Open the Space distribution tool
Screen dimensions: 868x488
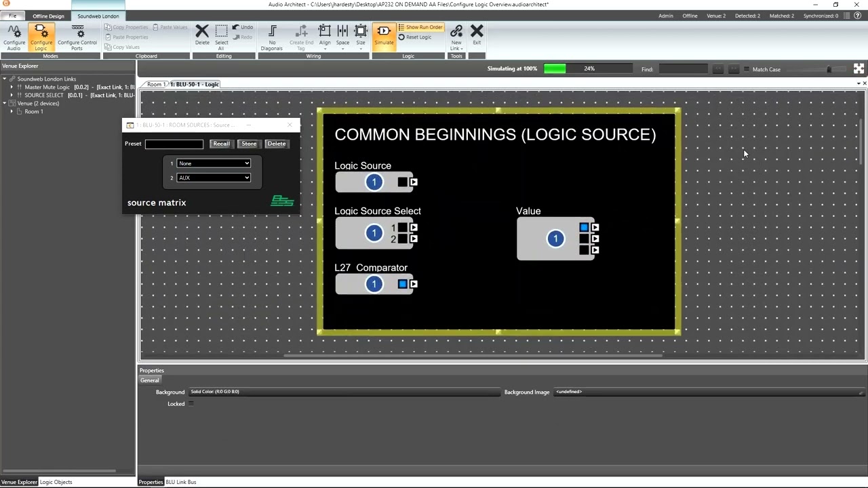pyautogui.click(x=342, y=37)
